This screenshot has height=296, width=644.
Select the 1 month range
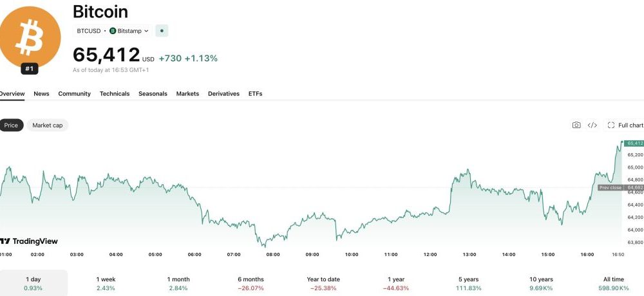[x=178, y=283]
